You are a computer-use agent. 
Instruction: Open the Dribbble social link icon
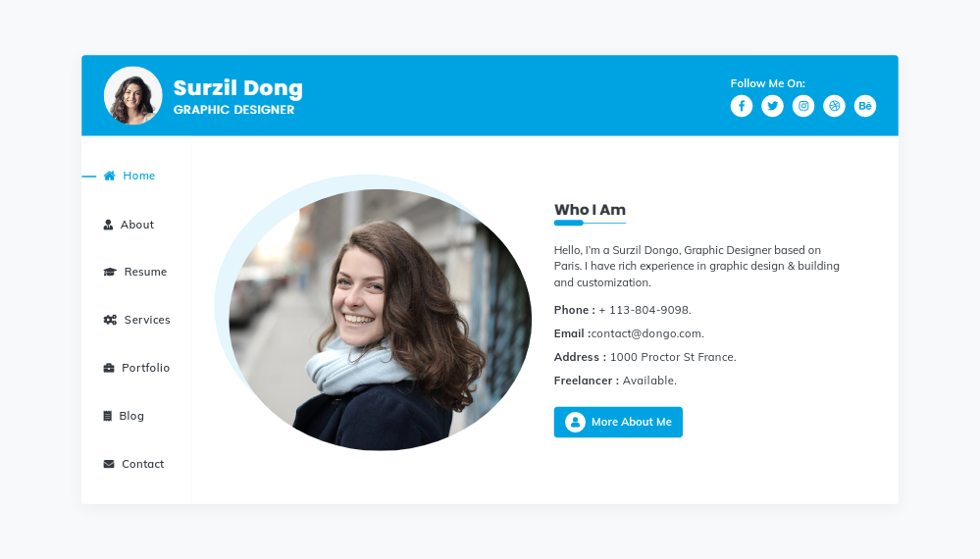point(834,106)
